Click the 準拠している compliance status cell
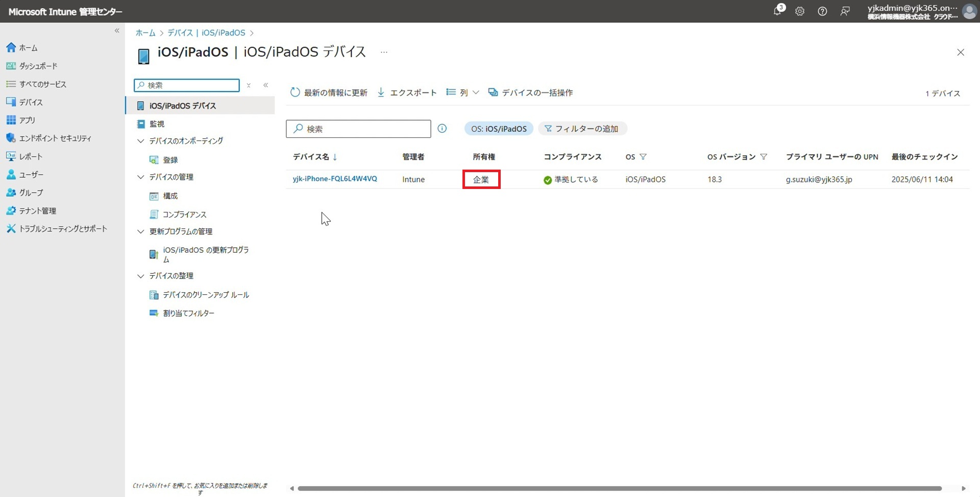 click(x=571, y=179)
